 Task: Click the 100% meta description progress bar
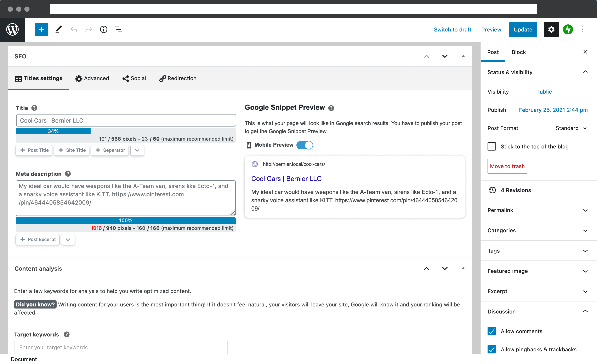pos(125,221)
